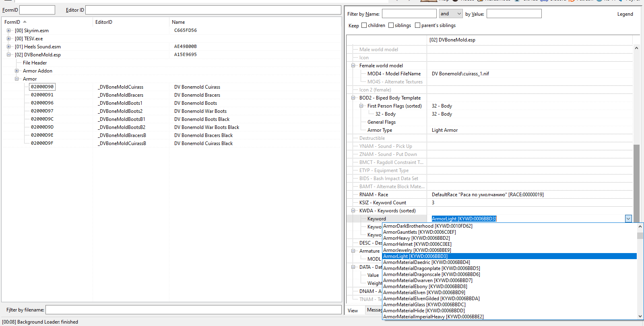644x326 pixels.
Task: Click keyword list scroll-down arrow
Action: point(640,316)
